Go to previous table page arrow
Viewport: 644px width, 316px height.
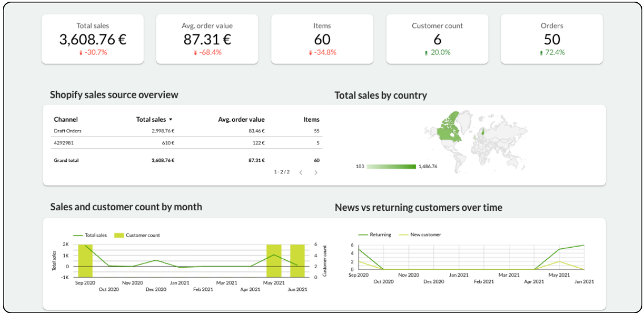click(x=301, y=172)
